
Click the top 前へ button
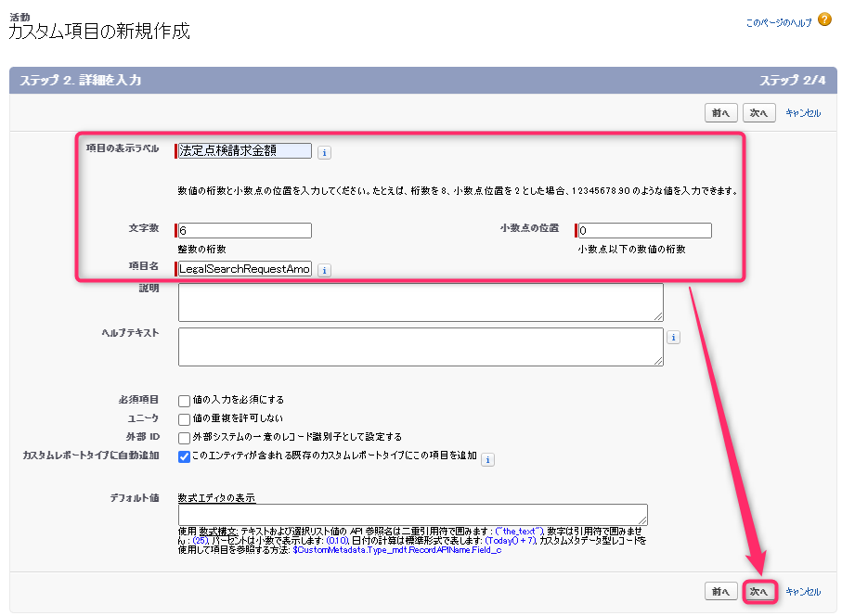tap(720, 112)
